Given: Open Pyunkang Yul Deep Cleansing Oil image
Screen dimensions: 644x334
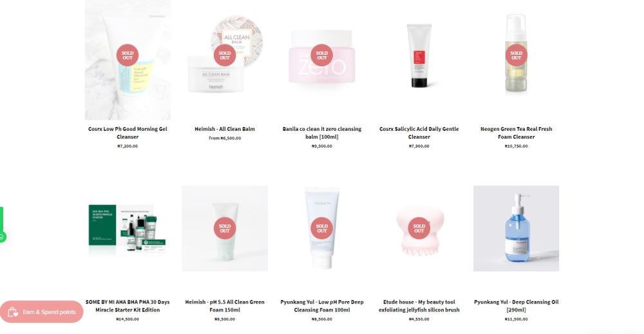Looking at the screenshot, I should click(x=516, y=228).
